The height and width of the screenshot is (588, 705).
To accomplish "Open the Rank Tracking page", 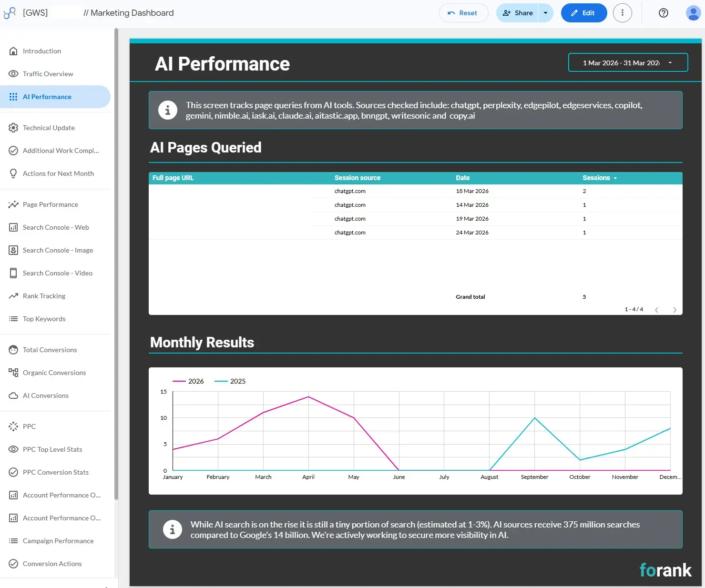I will 55,296.
